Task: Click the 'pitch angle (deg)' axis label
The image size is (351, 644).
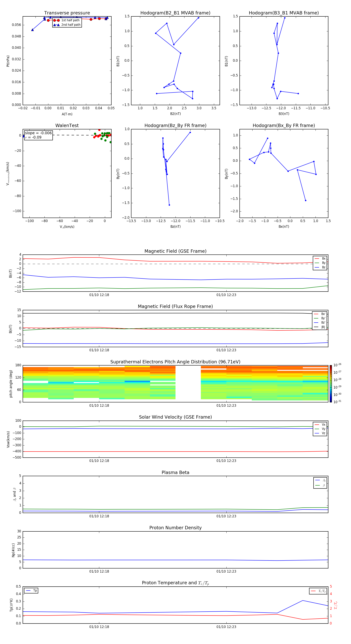Action: point(11,384)
